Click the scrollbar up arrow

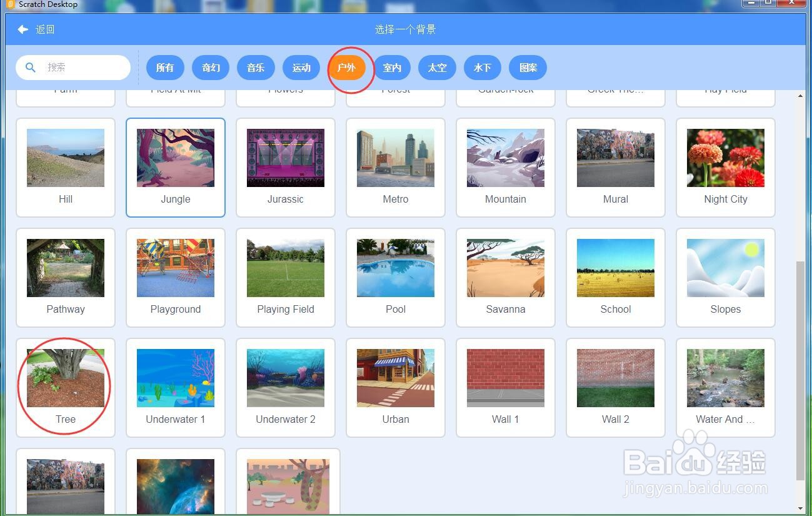801,96
